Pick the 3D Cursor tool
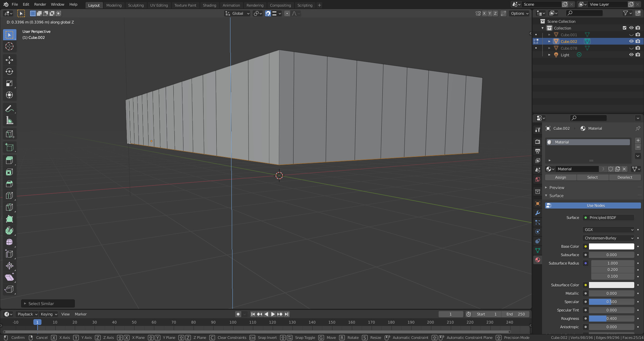644x341 pixels. click(x=9, y=46)
